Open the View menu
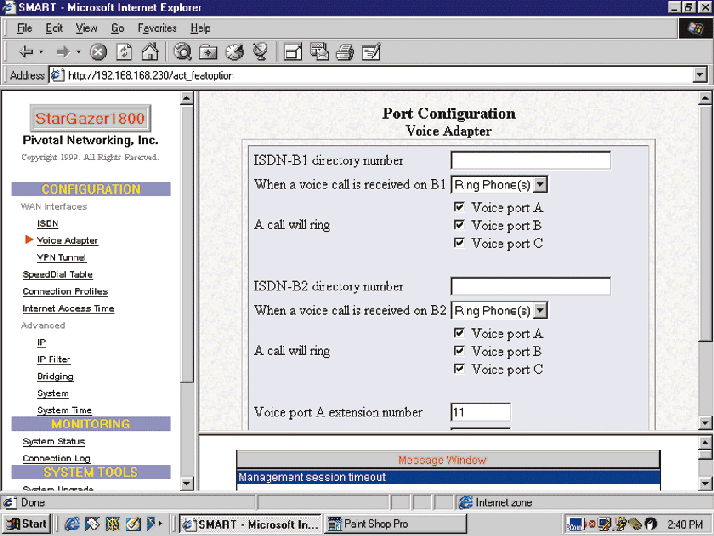 (86, 29)
